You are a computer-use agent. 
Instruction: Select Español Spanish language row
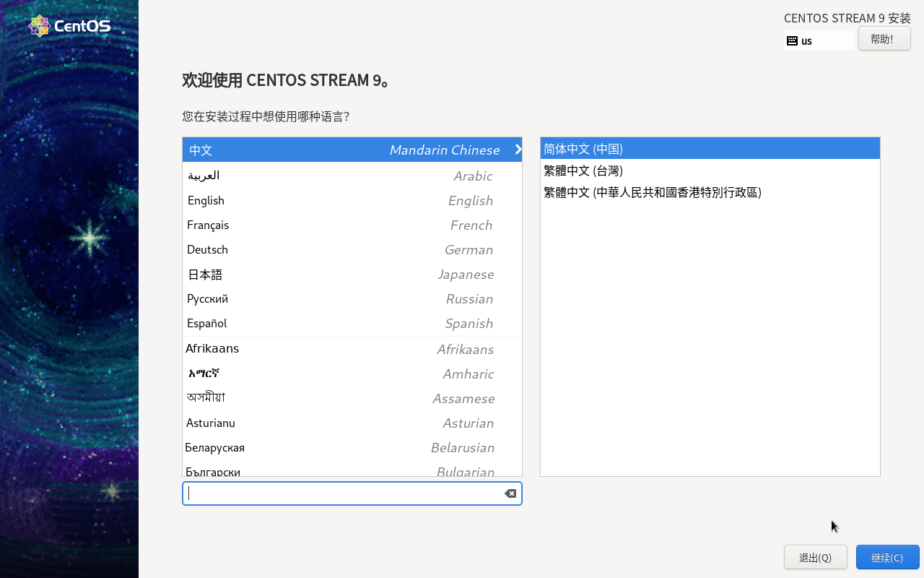[x=352, y=323]
